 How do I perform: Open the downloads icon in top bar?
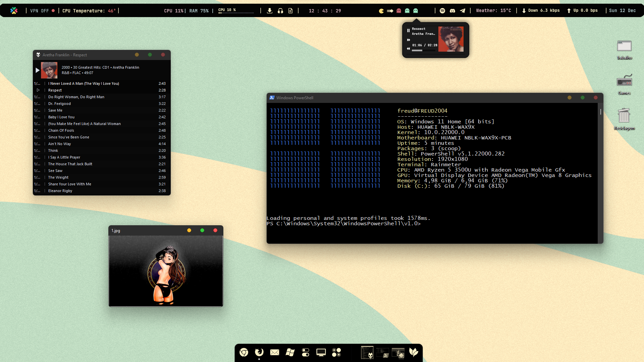click(x=270, y=11)
